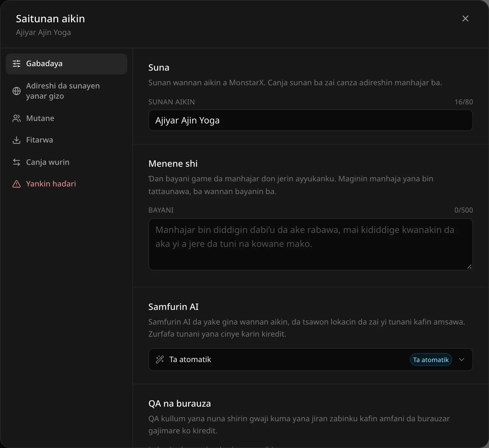Click the magic wand icon in Samfurin AI
Image resolution: width=489 pixels, height=448 pixels.
point(160,360)
